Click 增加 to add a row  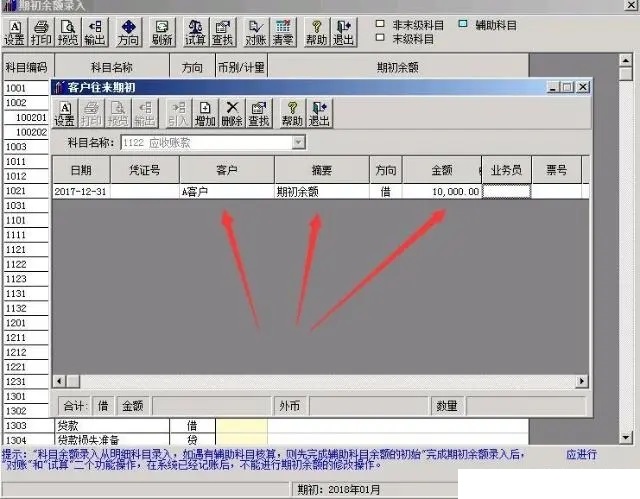point(205,113)
